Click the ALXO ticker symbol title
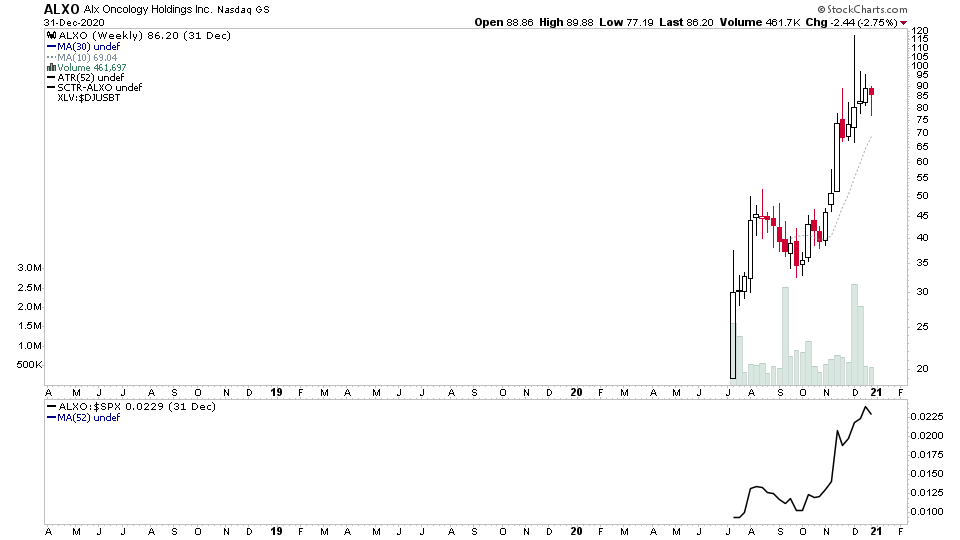960x540 pixels. pos(61,9)
